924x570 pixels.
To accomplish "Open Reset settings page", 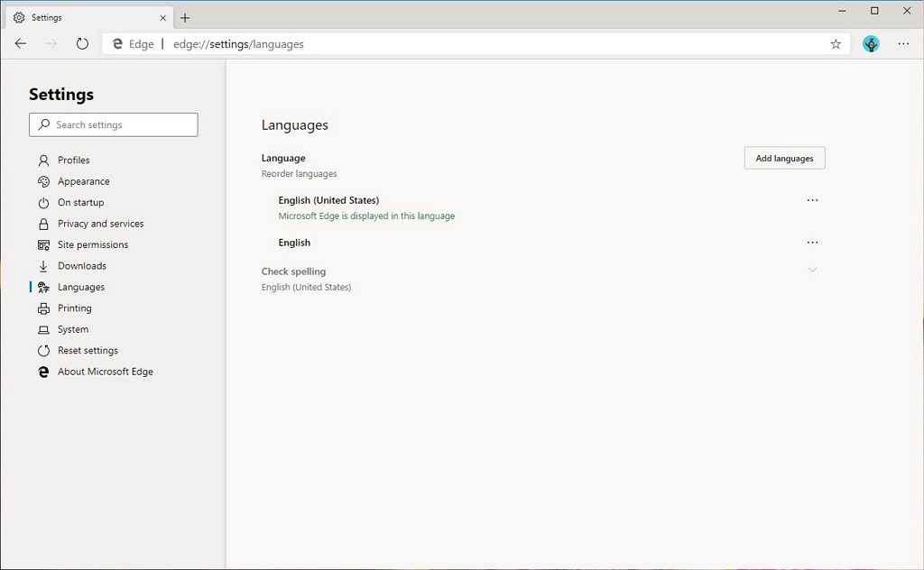I will (x=88, y=351).
